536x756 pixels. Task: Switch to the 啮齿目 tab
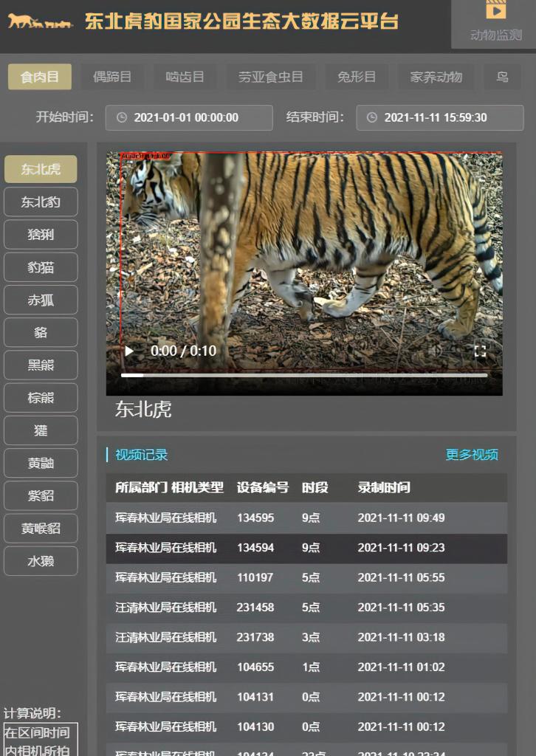pos(185,77)
